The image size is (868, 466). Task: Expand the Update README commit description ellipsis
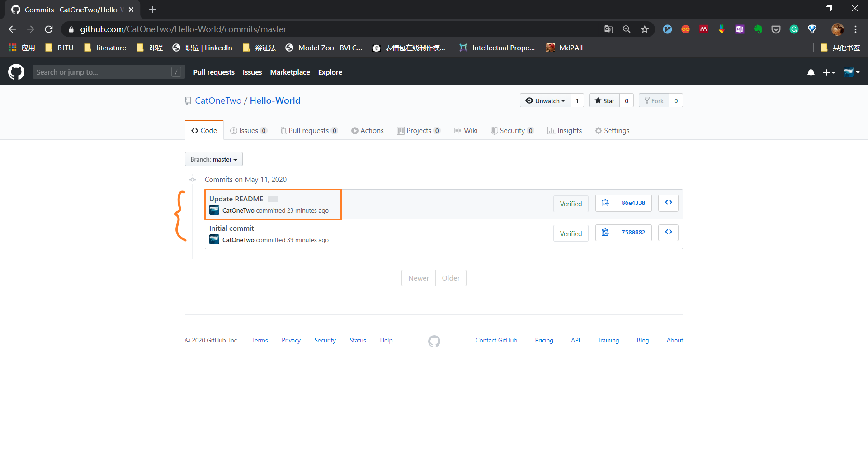(x=273, y=200)
